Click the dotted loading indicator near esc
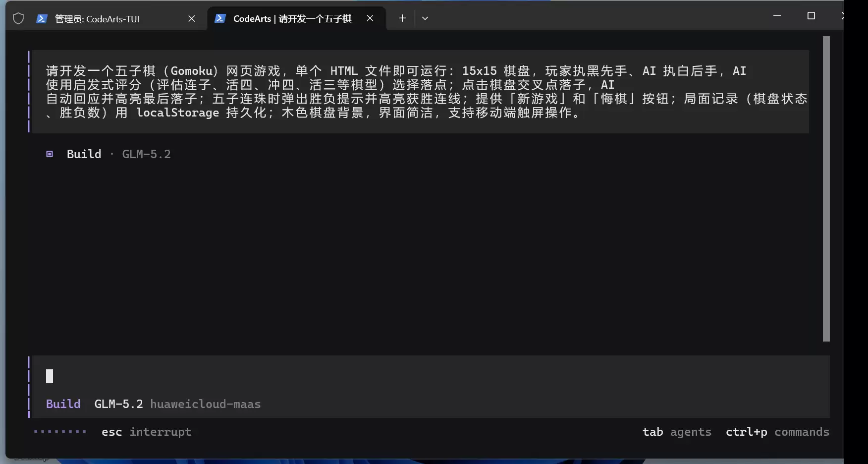Screen dimensions: 868x464 60,432
